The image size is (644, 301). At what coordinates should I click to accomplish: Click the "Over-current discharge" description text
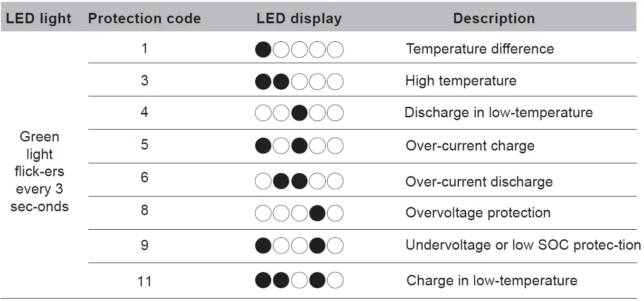click(479, 182)
